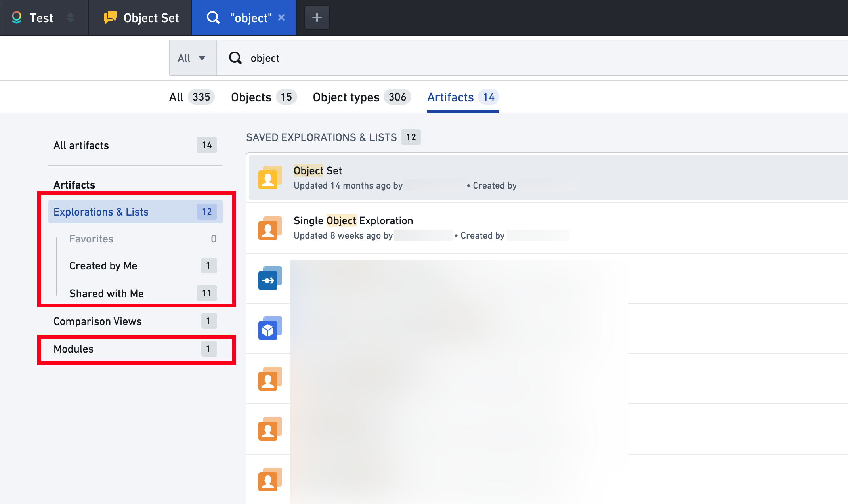Click the yellow Object Set list icon
This screenshot has width=848, height=504.
tap(270, 178)
